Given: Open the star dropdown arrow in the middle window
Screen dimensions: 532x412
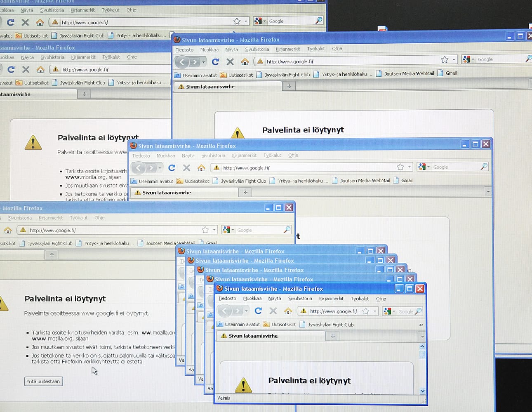Looking at the screenshot, I should pyautogui.click(x=410, y=167).
